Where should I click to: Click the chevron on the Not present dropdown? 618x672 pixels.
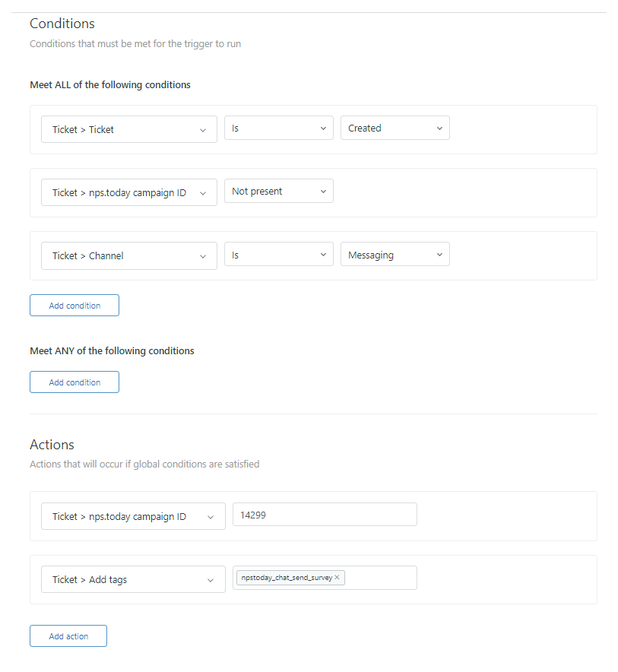click(x=324, y=191)
